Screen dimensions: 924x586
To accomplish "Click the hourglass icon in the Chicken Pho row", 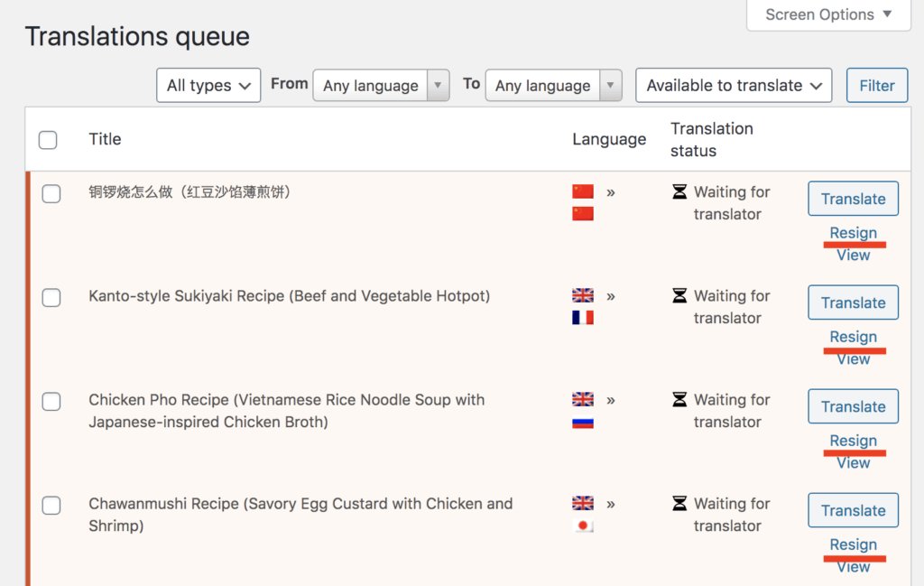I will click(679, 399).
